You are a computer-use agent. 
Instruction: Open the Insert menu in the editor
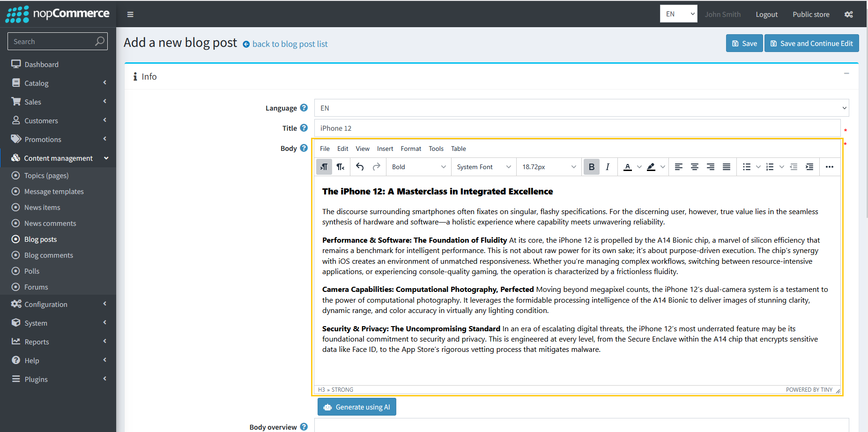(385, 149)
